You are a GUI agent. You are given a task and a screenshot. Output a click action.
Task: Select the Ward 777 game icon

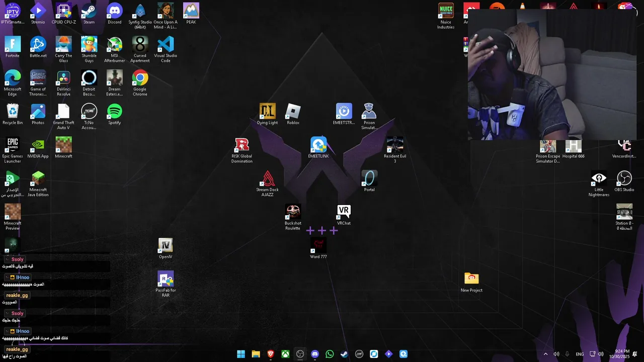tap(318, 248)
